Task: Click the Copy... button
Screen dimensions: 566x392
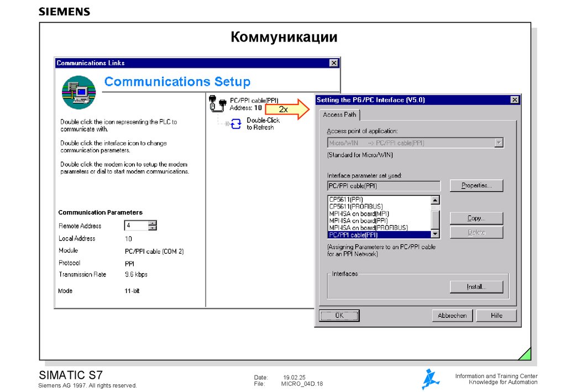Action: 476,218
